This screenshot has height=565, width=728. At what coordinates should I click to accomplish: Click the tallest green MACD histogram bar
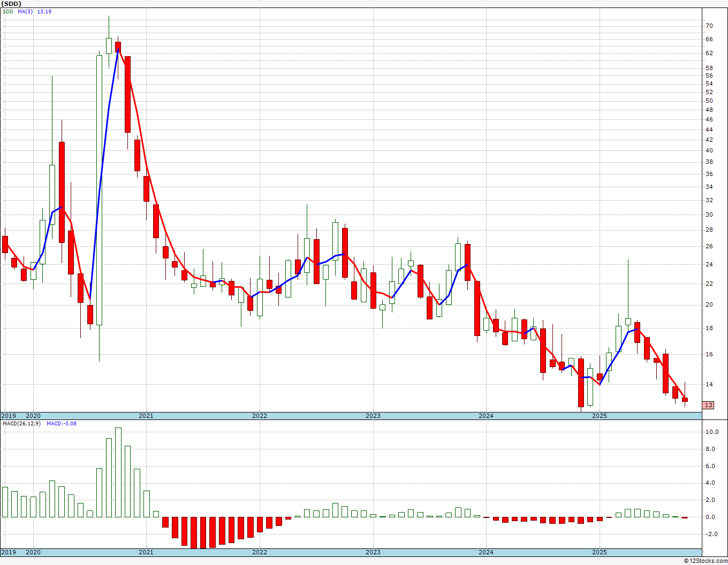click(118, 472)
